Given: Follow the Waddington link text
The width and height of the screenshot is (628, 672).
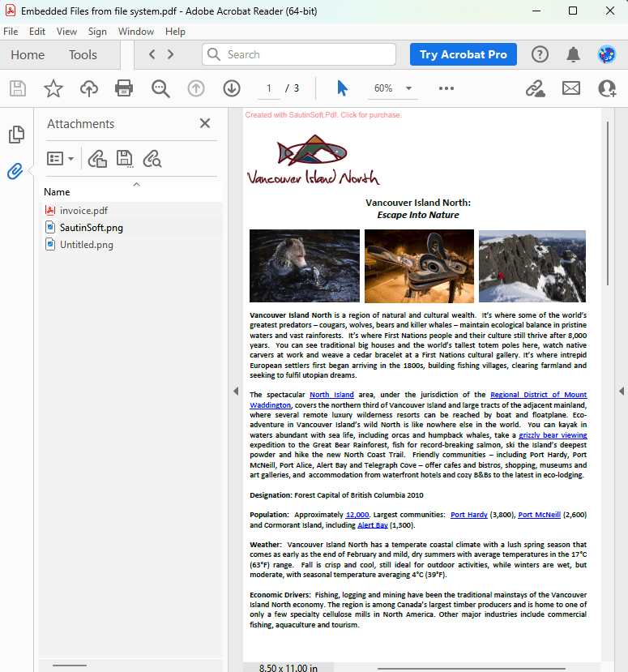Looking at the screenshot, I should (271, 405).
